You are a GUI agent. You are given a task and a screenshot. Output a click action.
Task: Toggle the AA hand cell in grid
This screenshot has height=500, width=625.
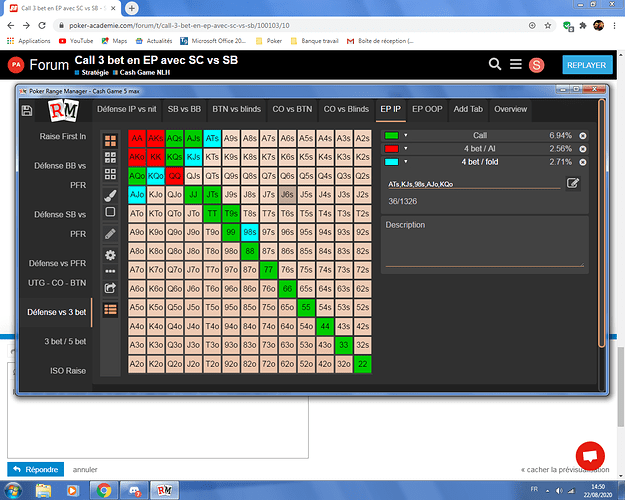coord(136,139)
